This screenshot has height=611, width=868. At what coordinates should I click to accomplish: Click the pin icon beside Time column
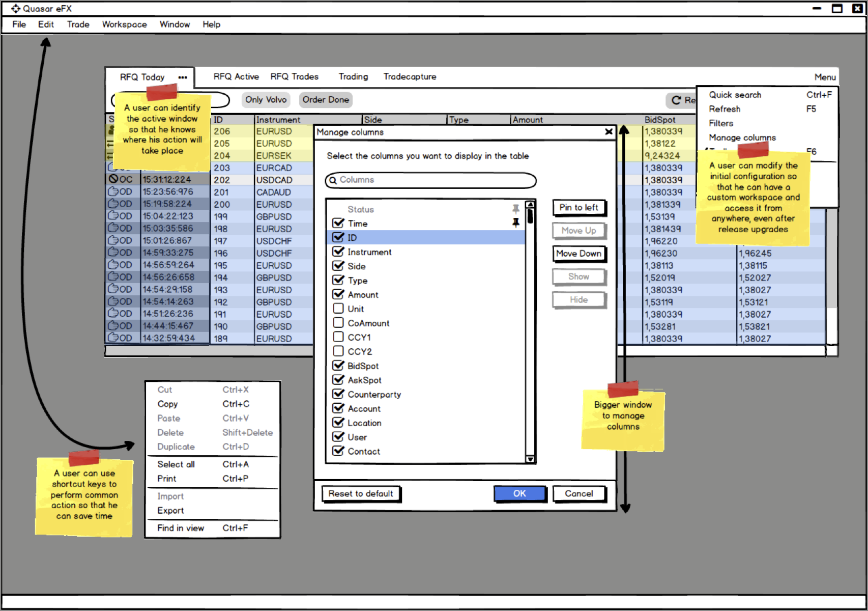click(515, 223)
